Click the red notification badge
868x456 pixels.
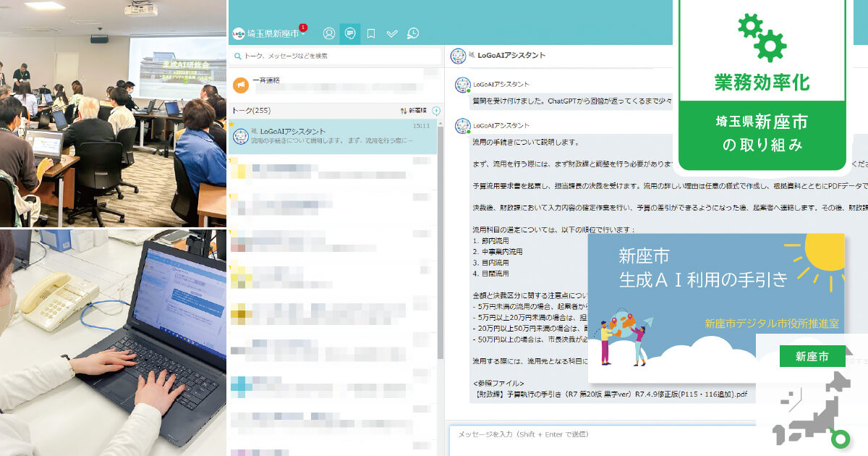(x=303, y=28)
